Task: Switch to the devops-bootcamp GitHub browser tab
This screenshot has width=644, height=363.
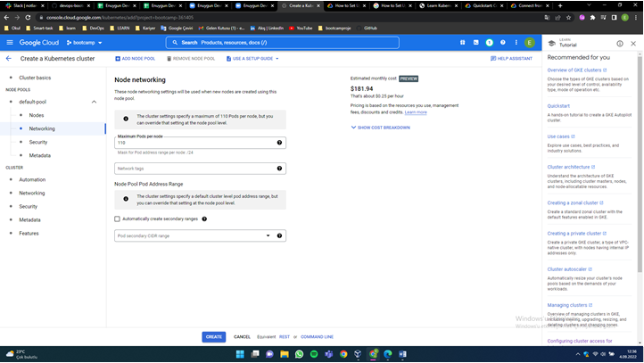Action: click(70, 5)
